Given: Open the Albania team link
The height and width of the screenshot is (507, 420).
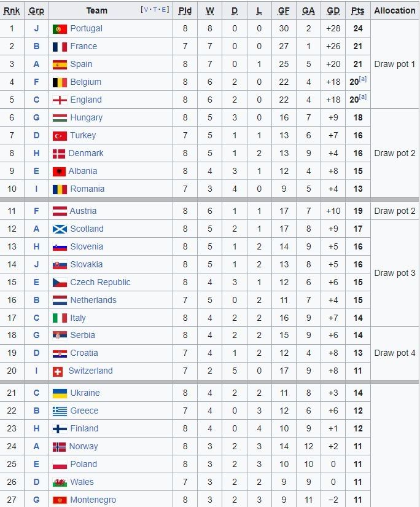Looking at the screenshot, I should (83, 171).
